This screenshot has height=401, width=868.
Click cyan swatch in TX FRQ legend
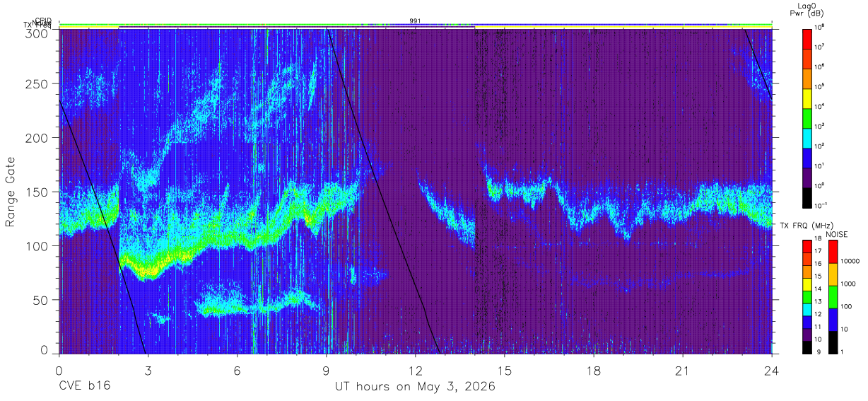807,308
